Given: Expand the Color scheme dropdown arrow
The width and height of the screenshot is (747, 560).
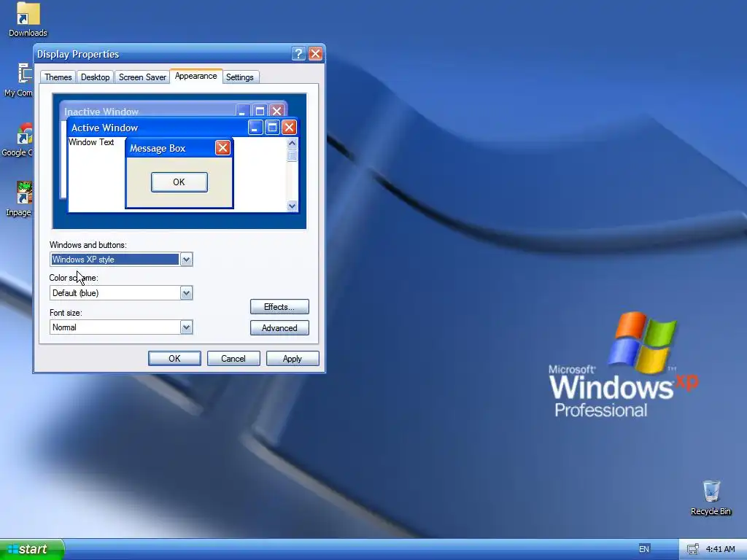Looking at the screenshot, I should coord(186,293).
